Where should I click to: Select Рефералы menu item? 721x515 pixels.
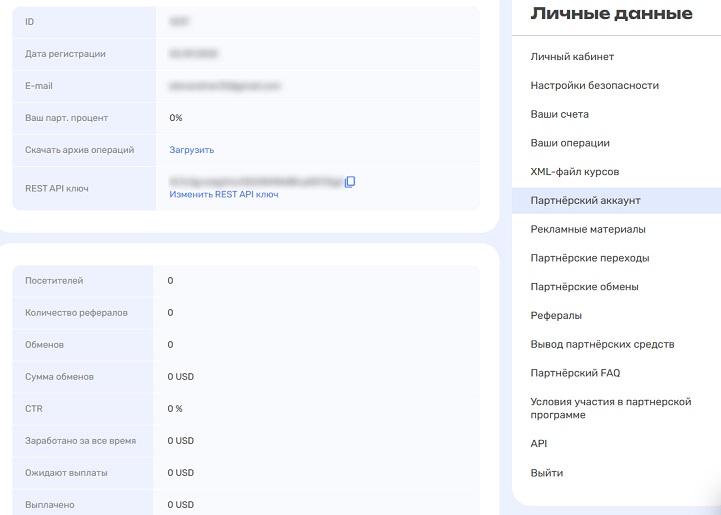coord(556,316)
